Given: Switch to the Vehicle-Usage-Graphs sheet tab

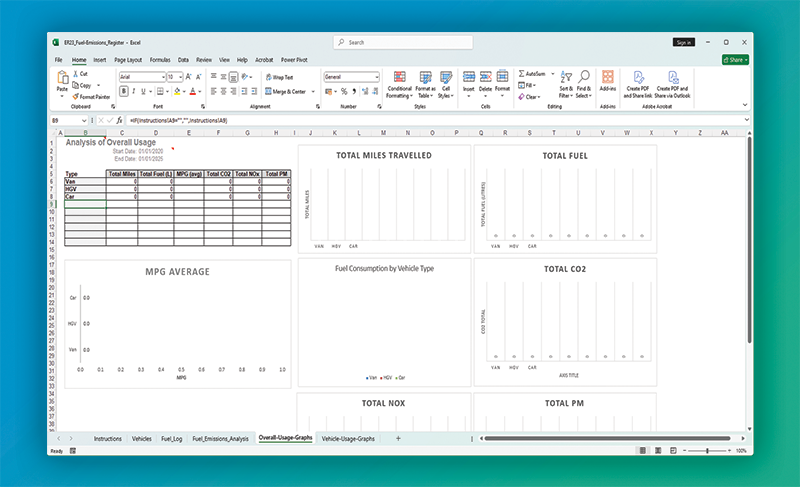Looking at the screenshot, I should tap(348, 438).
